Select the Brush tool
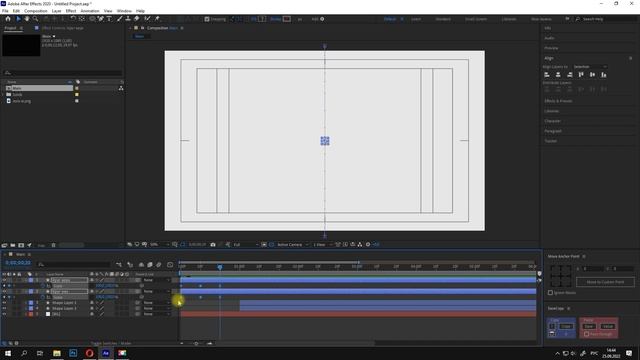The image size is (640, 360). coord(119,19)
